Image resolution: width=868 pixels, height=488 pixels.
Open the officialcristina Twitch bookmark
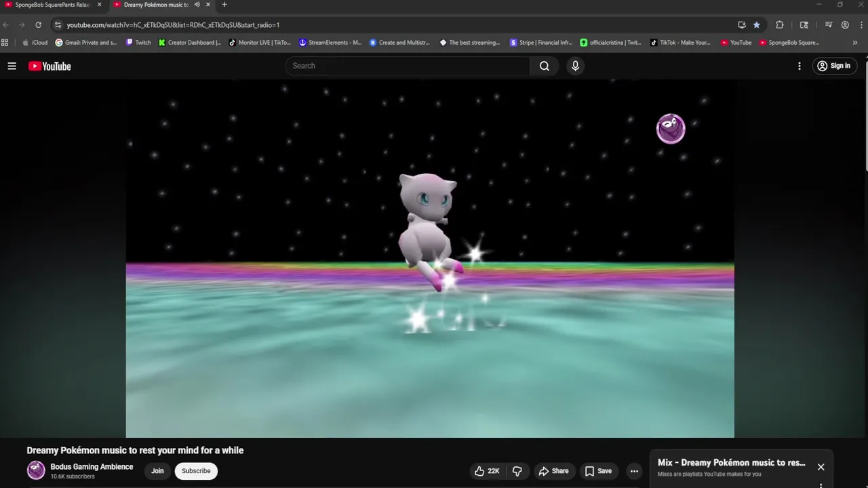tap(611, 43)
